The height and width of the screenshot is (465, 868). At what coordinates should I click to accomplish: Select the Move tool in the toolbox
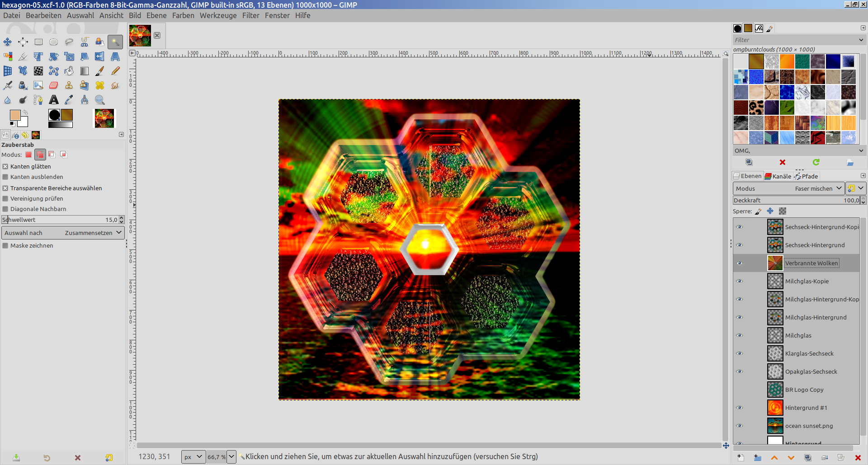(x=8, y=42)
